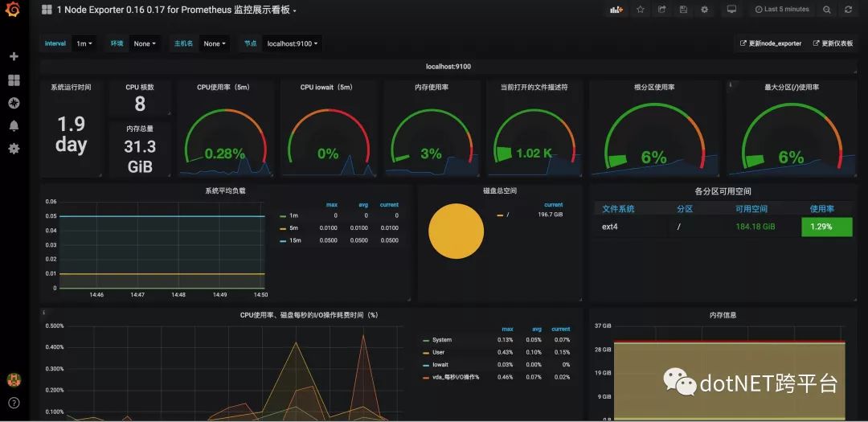Open the 更新node_exporter link

(x=771, y=43)
